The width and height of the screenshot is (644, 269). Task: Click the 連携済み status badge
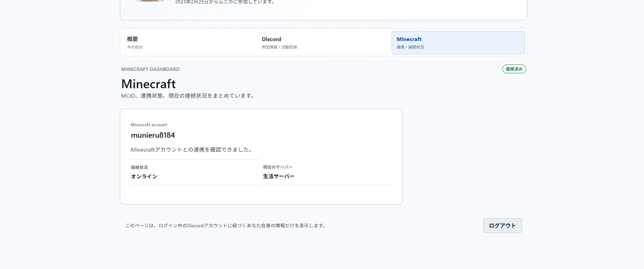point(514,69)
